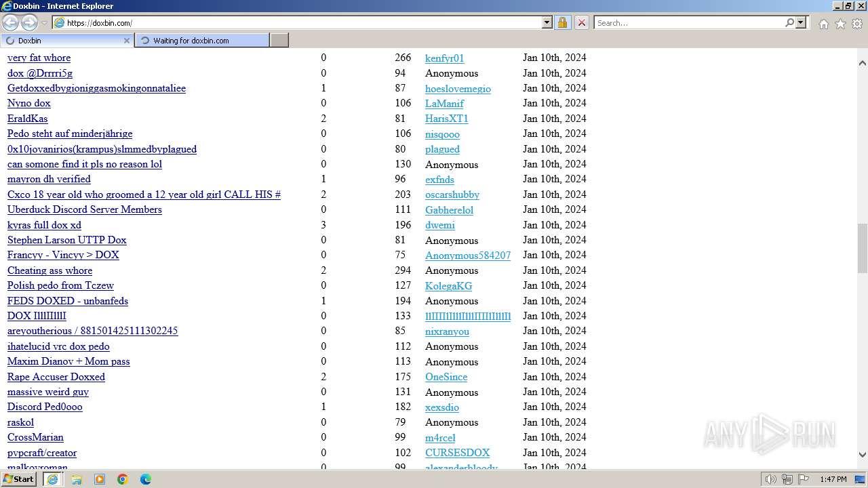
Task: View user profile dwemi
Action: (440, 225)
